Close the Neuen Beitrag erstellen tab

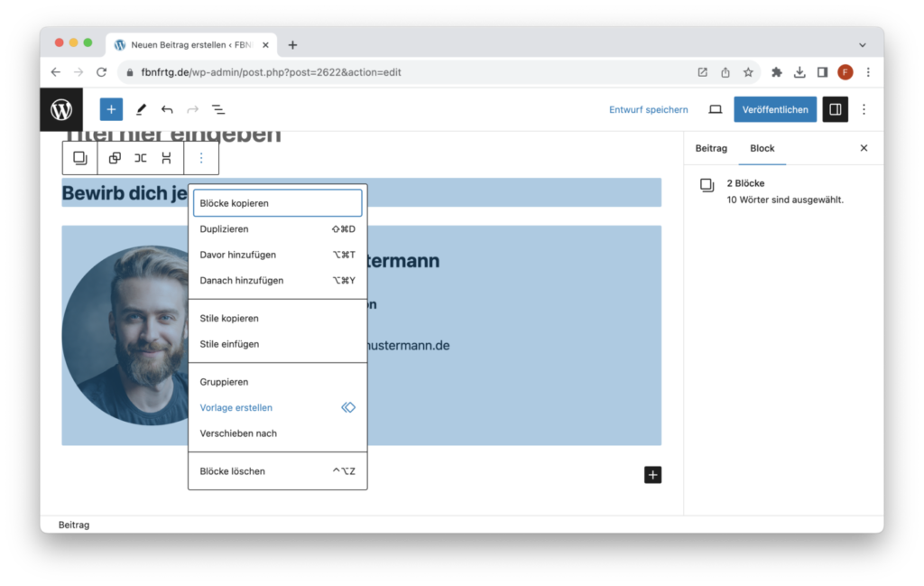pos(265,45)
